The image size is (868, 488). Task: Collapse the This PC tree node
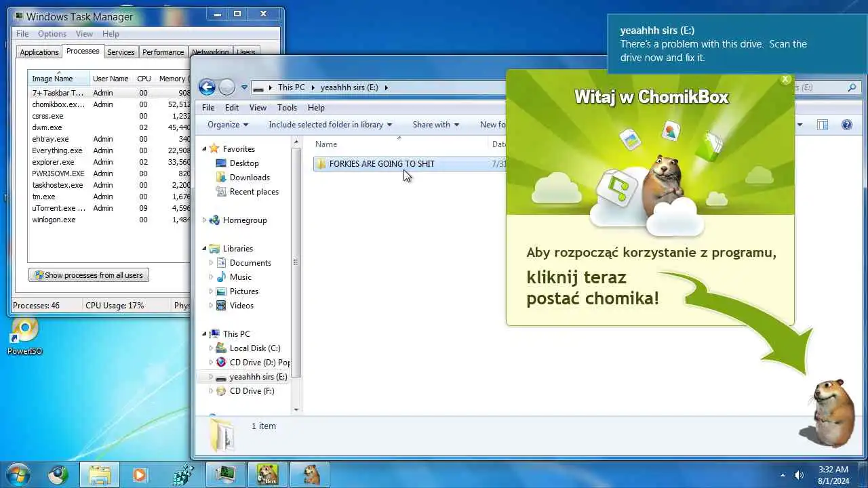(204, 334)
